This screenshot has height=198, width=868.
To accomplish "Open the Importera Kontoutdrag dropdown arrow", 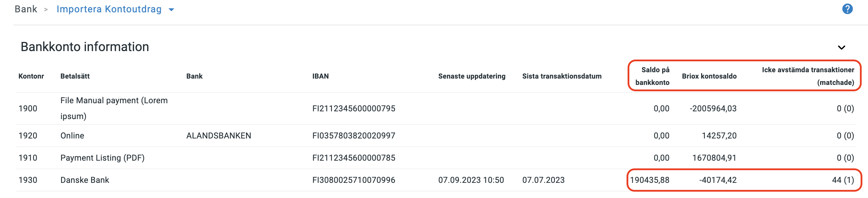I will pyautogui.click(x=171, y=10).
